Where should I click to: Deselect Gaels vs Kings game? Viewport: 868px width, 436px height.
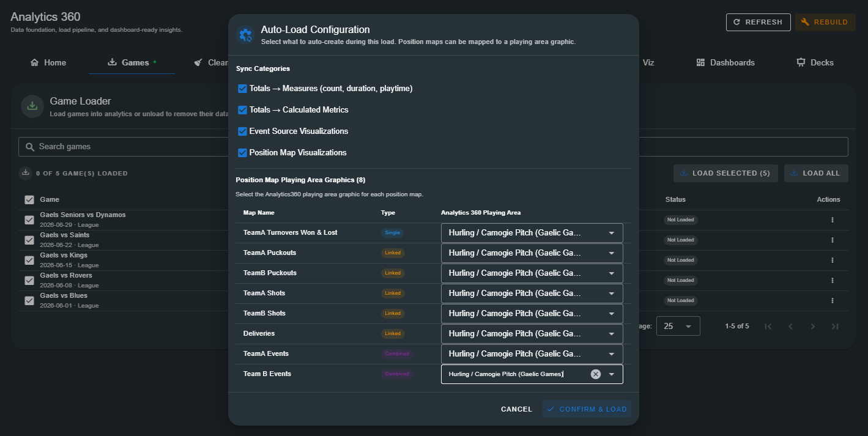[29, 260]
